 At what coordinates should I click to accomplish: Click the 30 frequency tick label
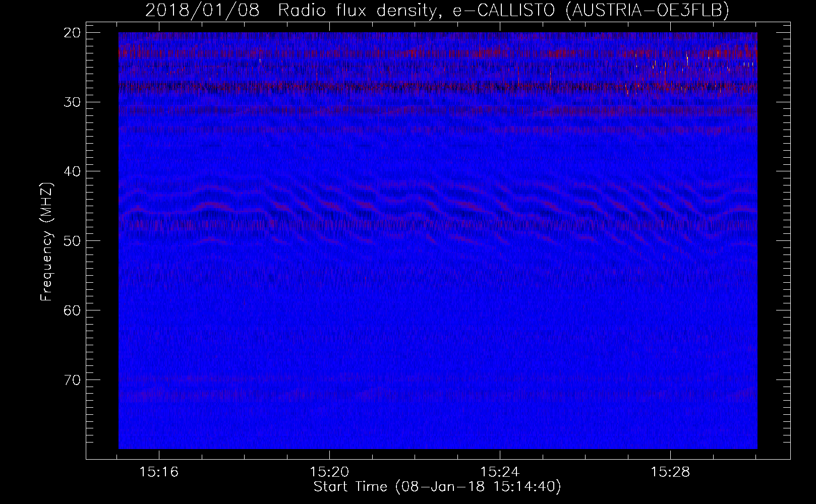[73, 102]
